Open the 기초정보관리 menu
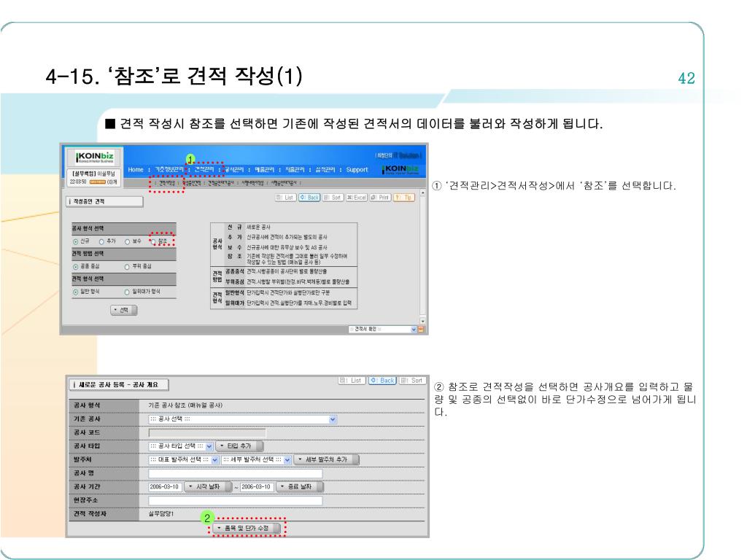 coord(169,170)
